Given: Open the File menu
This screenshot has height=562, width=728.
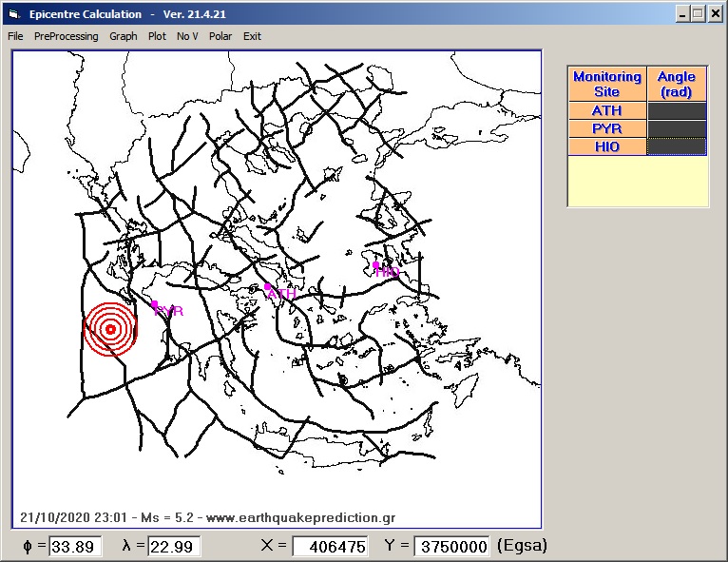Looking at the screenshot, I should [15, 36].
